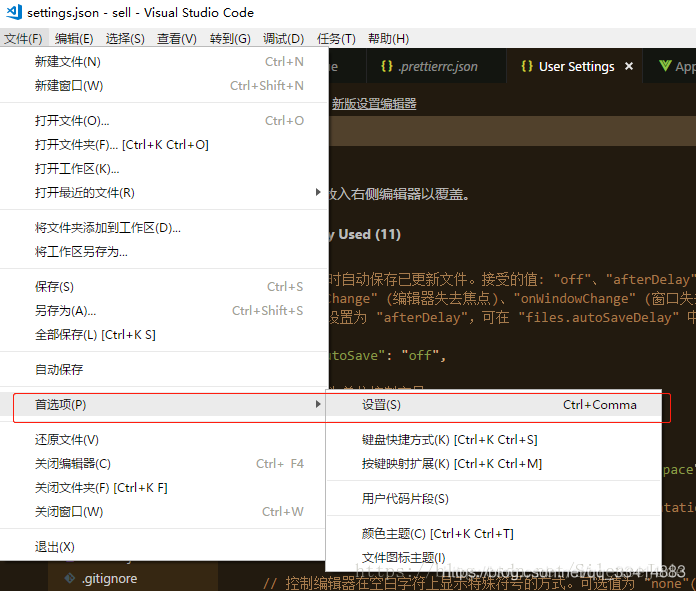Image resolution: width=696 pixels, height=591 pixels.
Task: Select 颜色主题(C) submenu item
Action: pyautogui.click(x=494, y=533)
